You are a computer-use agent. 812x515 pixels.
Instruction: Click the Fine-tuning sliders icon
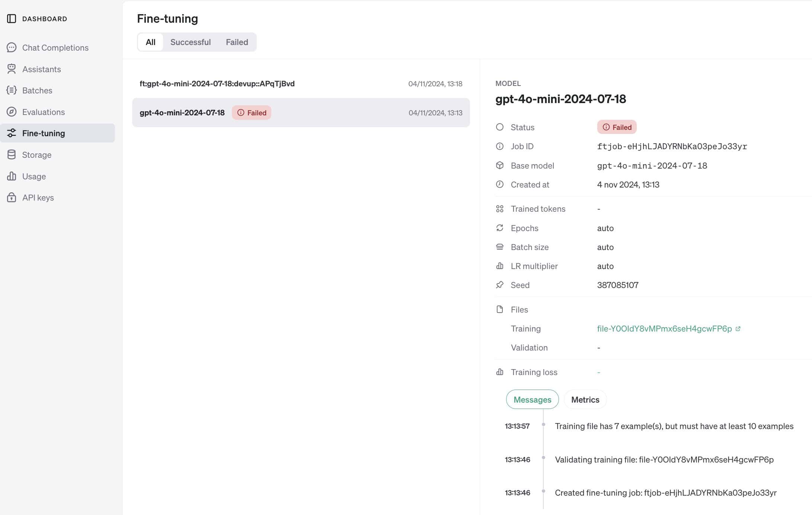coord(12,133)
